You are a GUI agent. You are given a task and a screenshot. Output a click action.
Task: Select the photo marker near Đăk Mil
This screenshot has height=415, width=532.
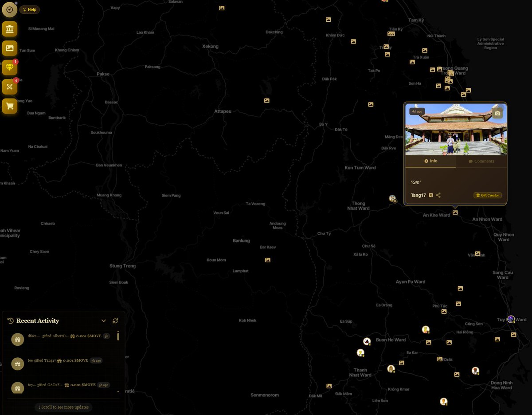329,386
